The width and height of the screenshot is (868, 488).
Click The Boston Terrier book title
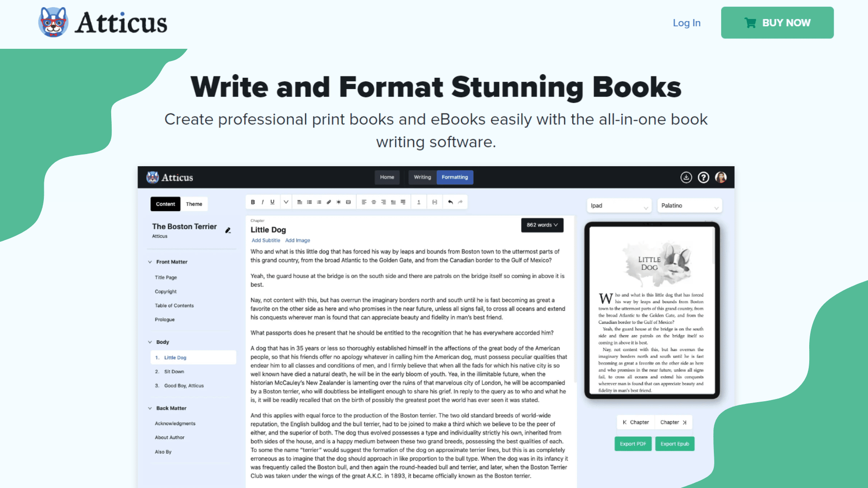point(184,226)
